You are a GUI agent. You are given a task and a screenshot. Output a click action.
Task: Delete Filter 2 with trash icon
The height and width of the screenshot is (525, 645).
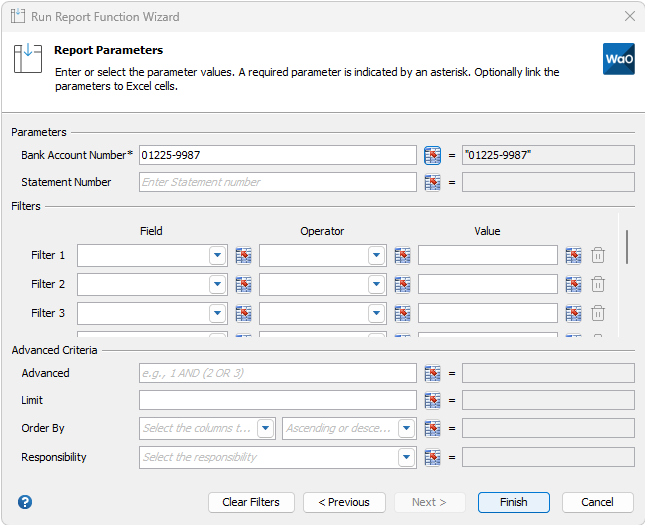click(598, 284)
